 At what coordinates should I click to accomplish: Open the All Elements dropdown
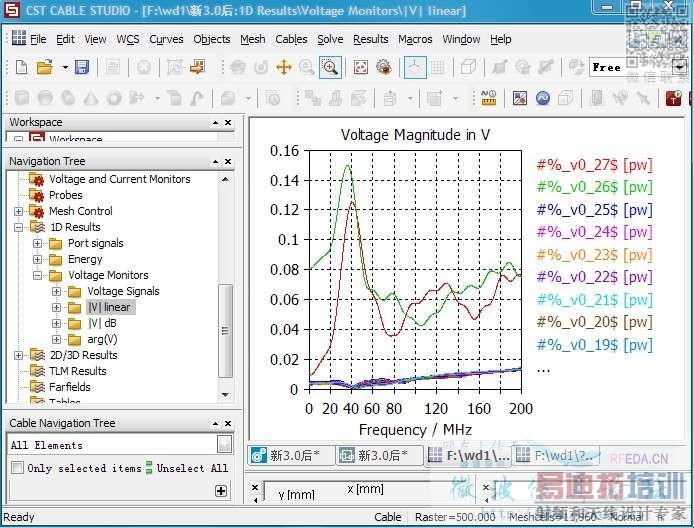[x=225, y=445]
